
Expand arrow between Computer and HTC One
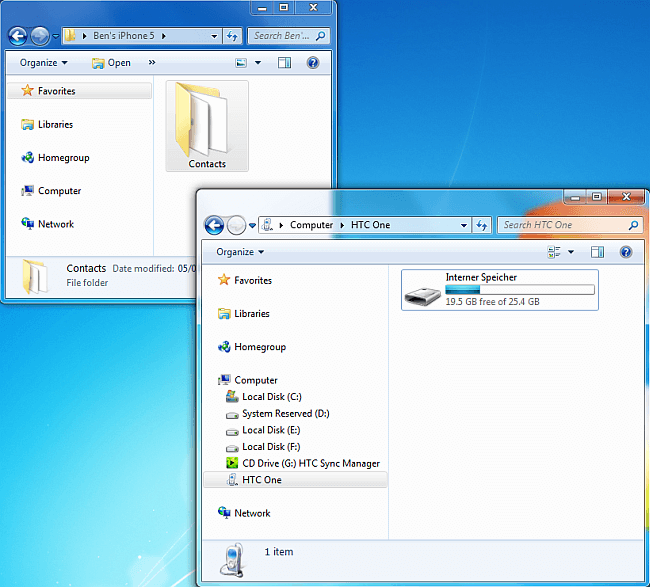pyautogui.click(x=342, y=225)
